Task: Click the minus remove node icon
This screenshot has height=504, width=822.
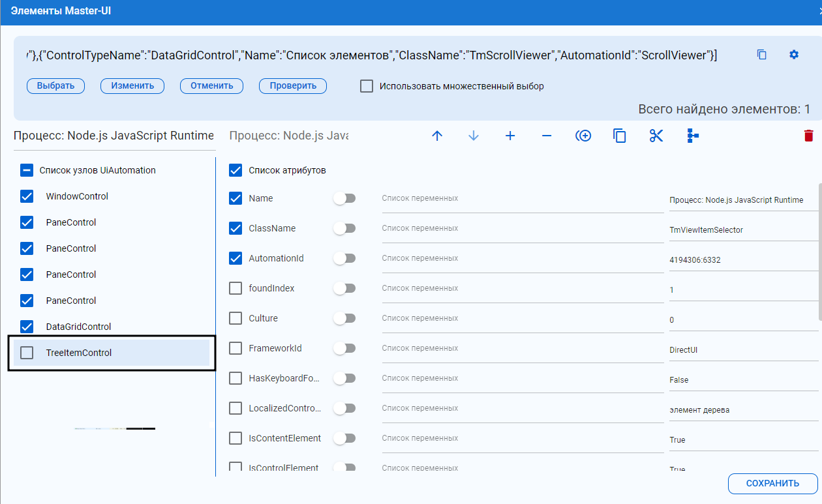Action: [547, 136]
